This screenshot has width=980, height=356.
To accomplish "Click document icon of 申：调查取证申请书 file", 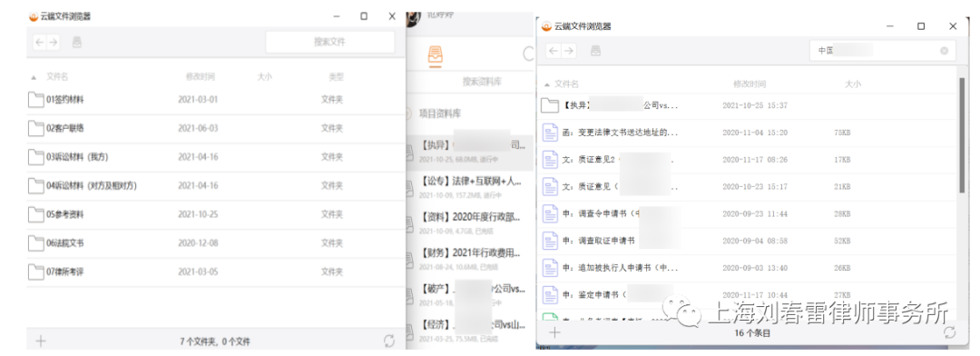I will 549,241.
